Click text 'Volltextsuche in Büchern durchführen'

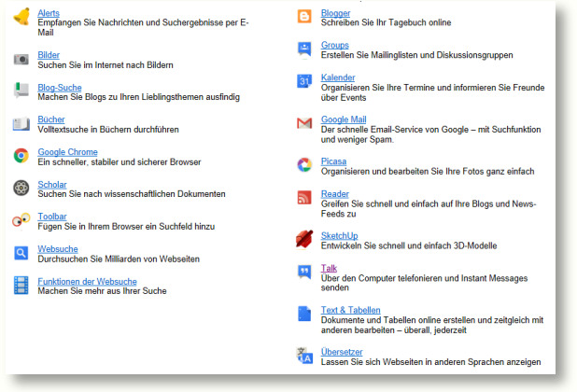108,130
